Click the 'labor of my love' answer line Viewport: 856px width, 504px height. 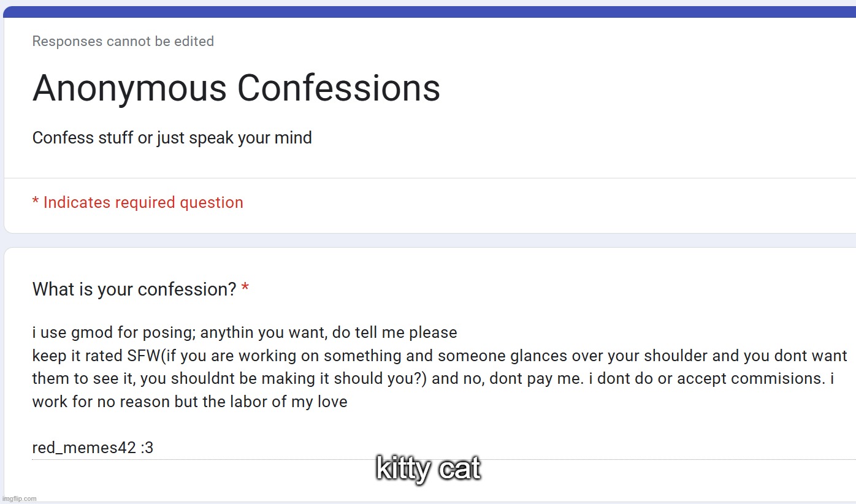tap(189, 402)
